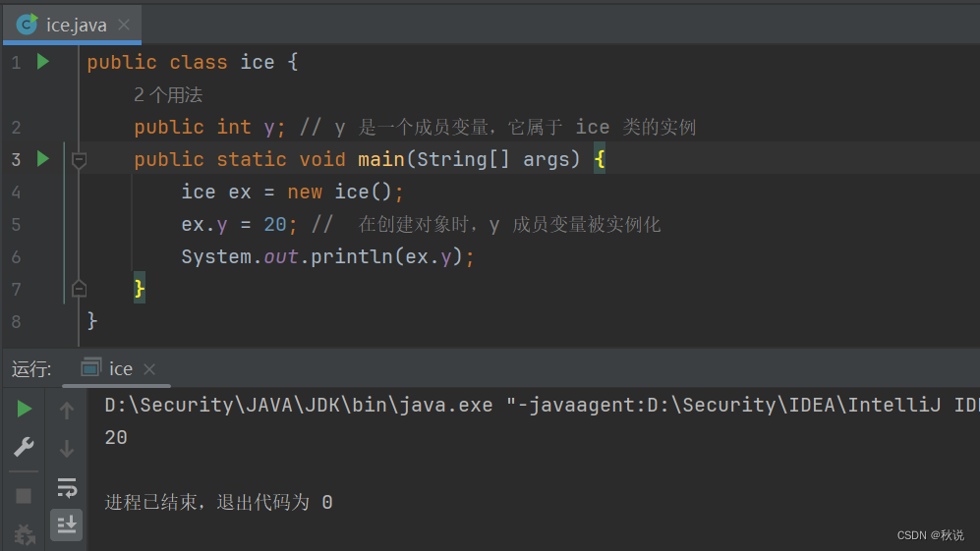The image size is (980, 551).
Task: Click 'ice ex = new ice();' statement
Action: 293,192
